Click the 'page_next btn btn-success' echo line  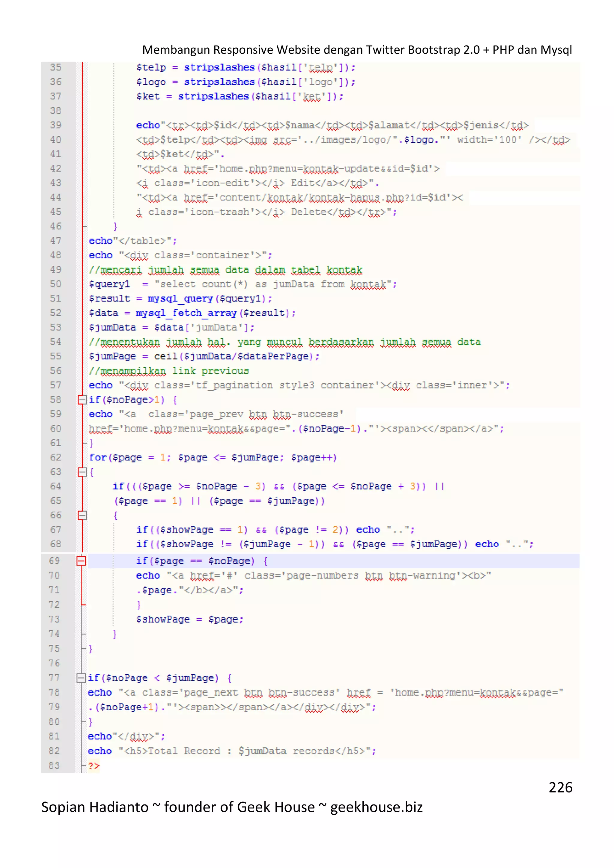point(326,693)
